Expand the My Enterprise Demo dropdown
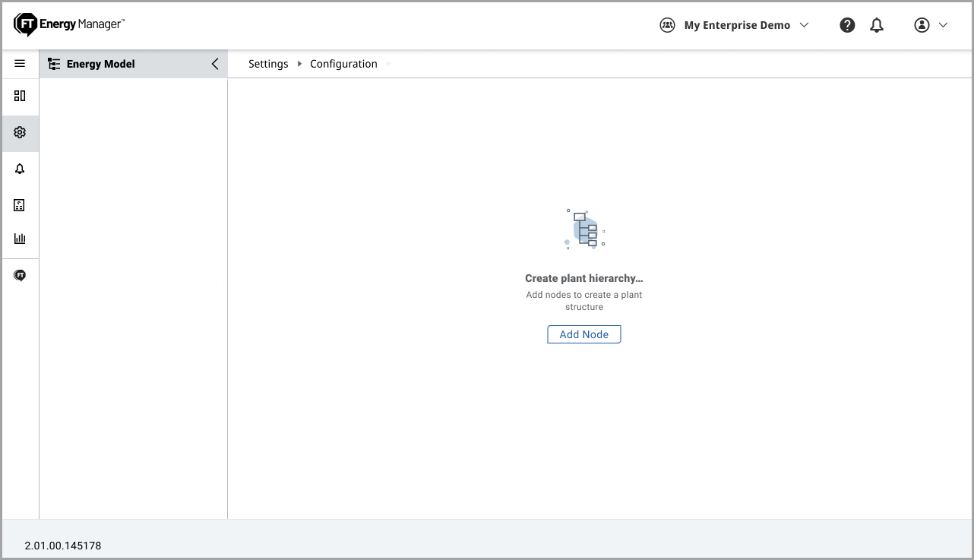Image resolution: width=974 pixels, height=560 pixels. pos(804,25)
